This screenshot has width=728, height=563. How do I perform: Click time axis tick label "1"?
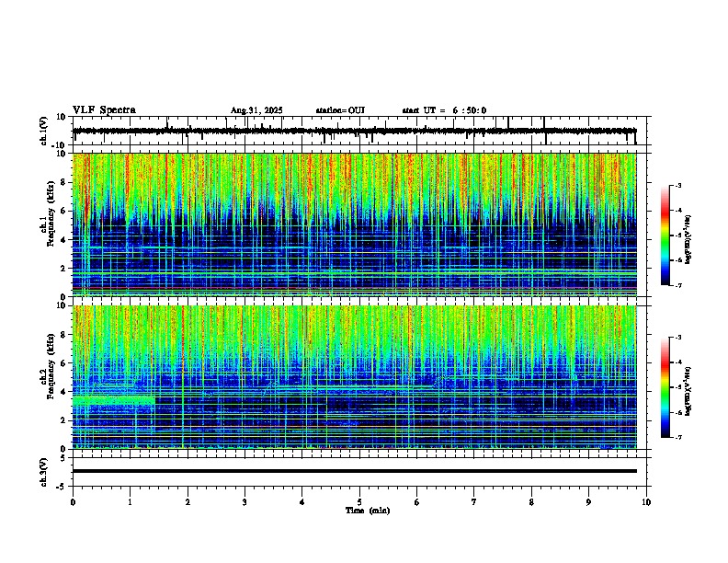coord(130,502)
